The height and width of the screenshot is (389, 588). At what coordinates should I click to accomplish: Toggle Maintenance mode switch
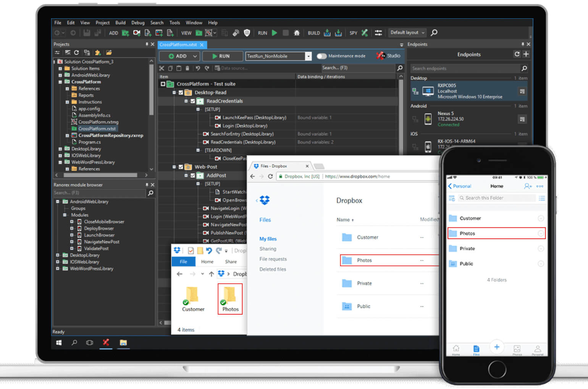[x=321, y=56]
